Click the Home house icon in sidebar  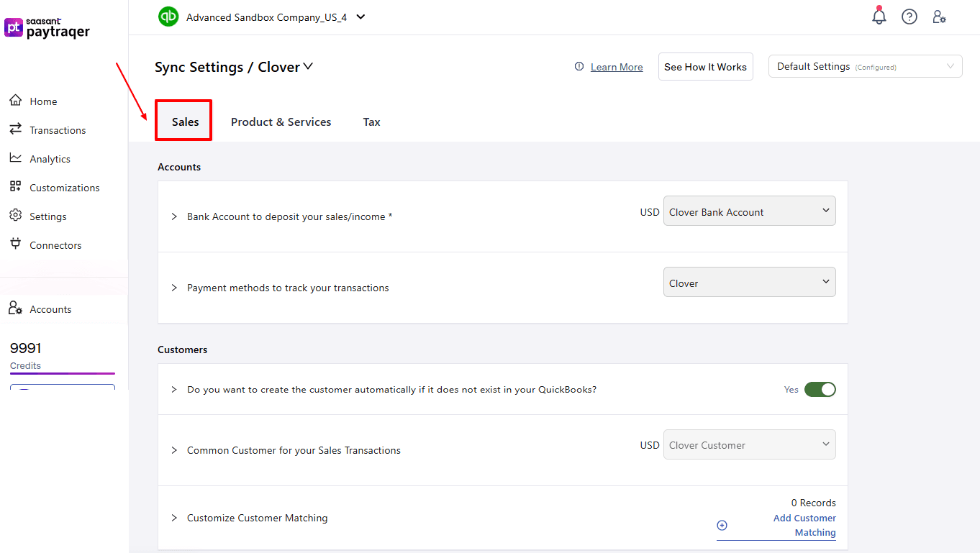coord(16,101)
